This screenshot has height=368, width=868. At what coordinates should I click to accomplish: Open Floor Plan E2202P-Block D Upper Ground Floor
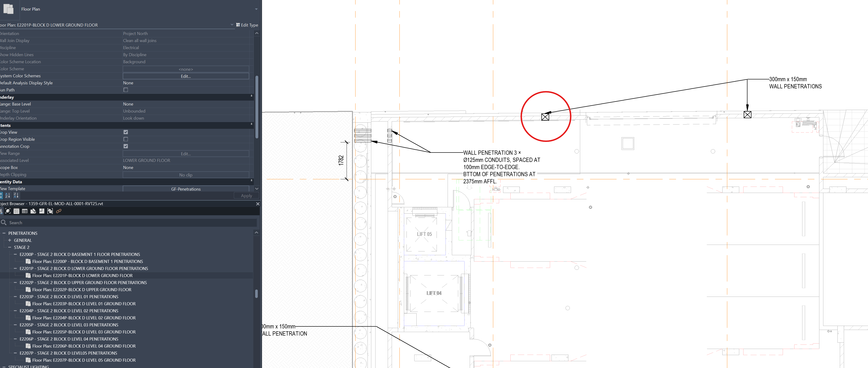coord(82,290)
